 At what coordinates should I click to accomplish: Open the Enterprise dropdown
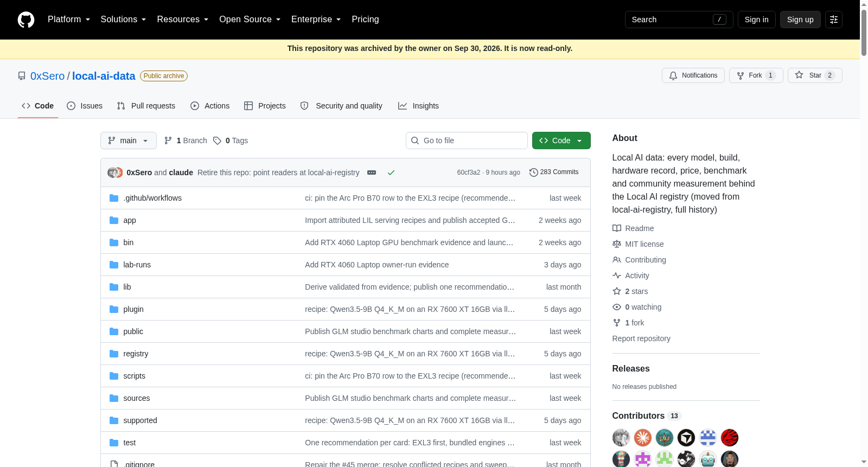[316, 20]
